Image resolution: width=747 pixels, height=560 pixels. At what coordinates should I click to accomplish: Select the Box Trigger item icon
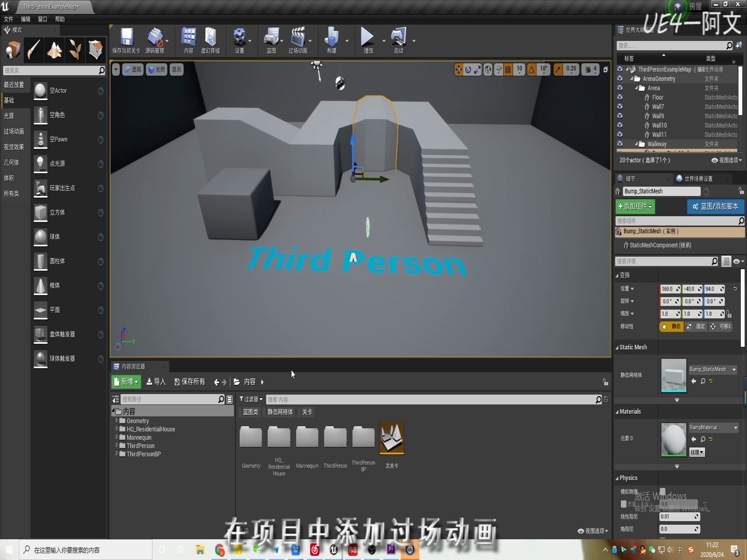pyautogui.click(x=40, y=334)
